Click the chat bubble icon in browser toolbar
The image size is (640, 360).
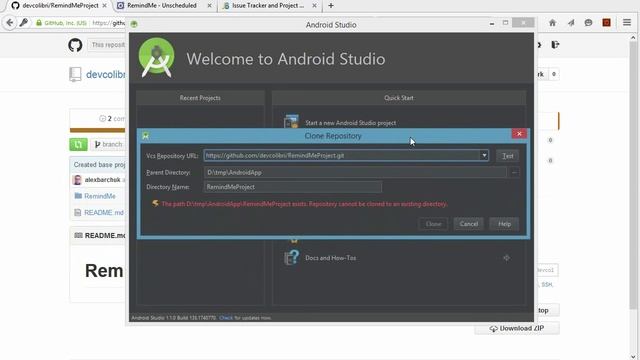coord(588,23)
